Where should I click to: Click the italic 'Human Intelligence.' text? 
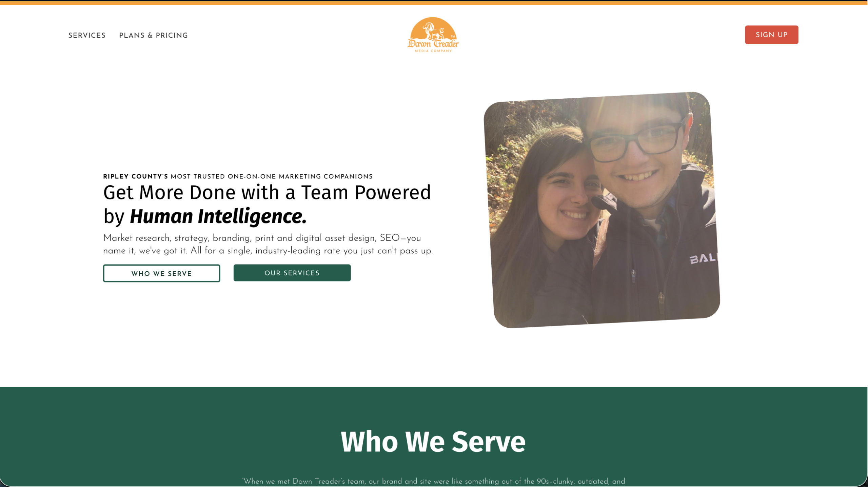pos(218,216)
